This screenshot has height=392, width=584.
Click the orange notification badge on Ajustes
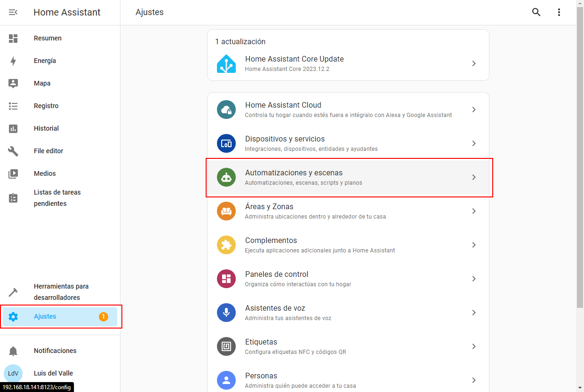(104, 317)
